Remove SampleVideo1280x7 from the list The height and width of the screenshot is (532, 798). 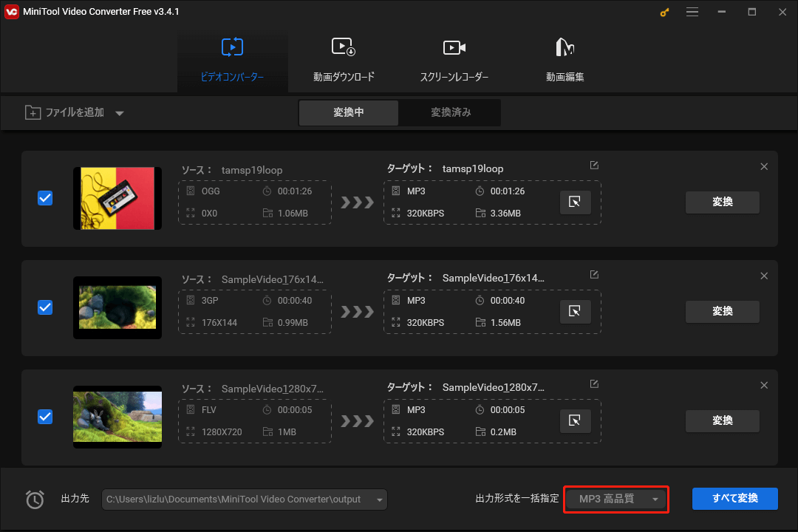pos(764,386)
